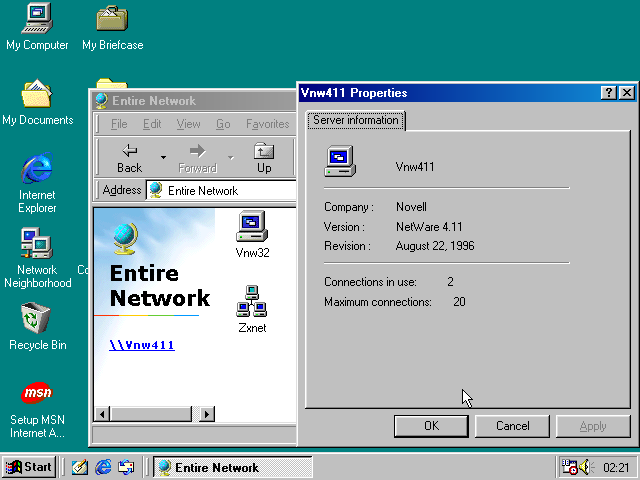Open the File menu in Entire Network

pyautogui.click(x=119, y=124)
